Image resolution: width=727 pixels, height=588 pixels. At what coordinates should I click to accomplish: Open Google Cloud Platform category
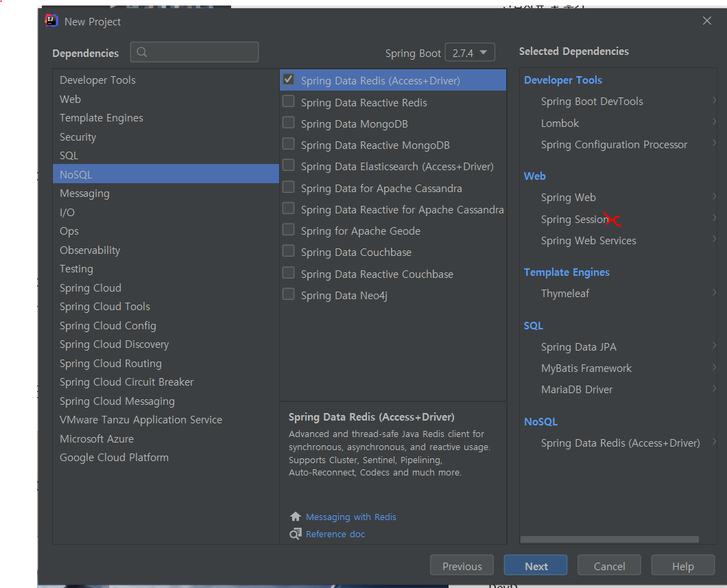pyautogui.click(x=165, y=457)
